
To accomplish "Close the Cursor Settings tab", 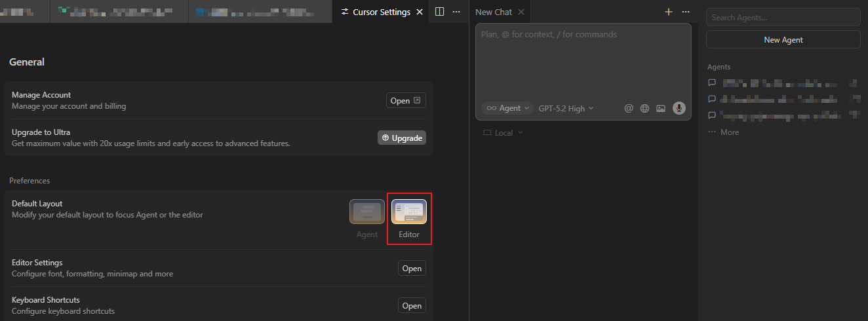I will point(420,12).
